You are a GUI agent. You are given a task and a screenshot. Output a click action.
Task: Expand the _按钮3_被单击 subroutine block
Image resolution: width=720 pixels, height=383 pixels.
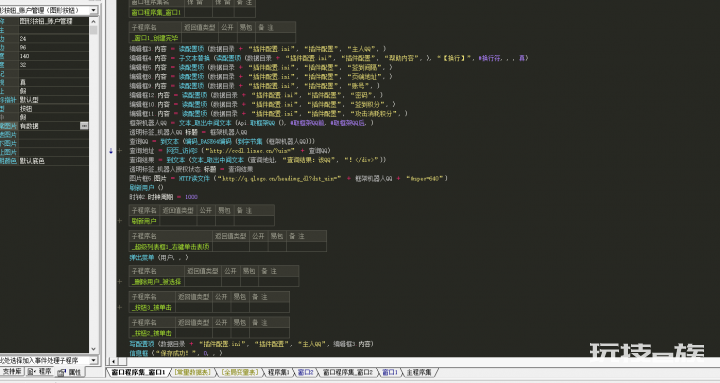tap(120, 307)
